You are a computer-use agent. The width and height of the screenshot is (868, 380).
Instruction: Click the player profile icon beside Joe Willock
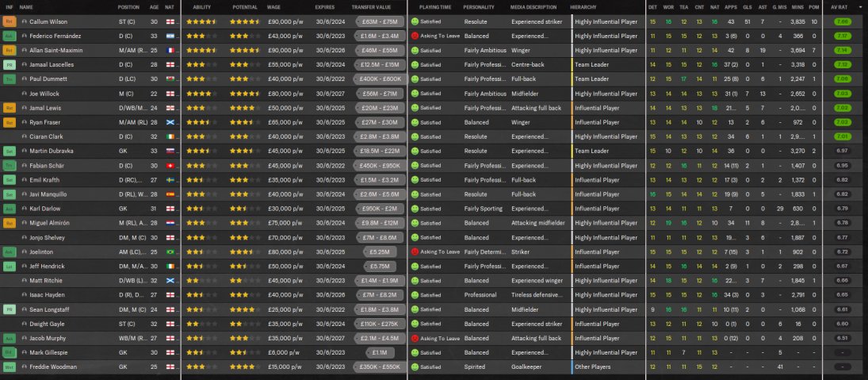click(25, 94)
